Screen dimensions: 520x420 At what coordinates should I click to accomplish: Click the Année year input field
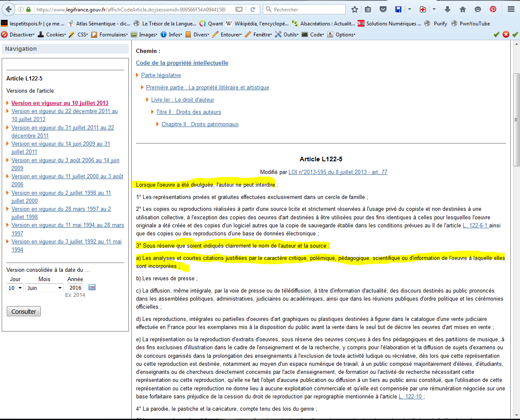[76, 288]
